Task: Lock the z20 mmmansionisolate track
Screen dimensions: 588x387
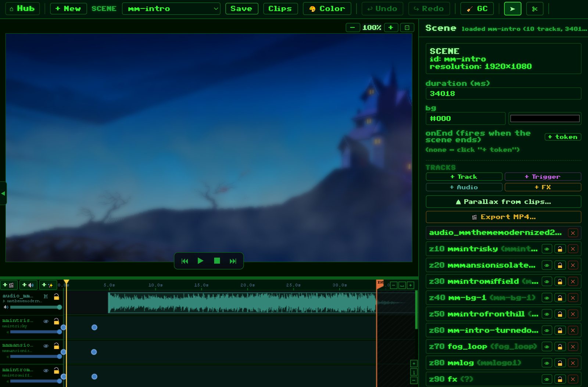Action: 560,265
